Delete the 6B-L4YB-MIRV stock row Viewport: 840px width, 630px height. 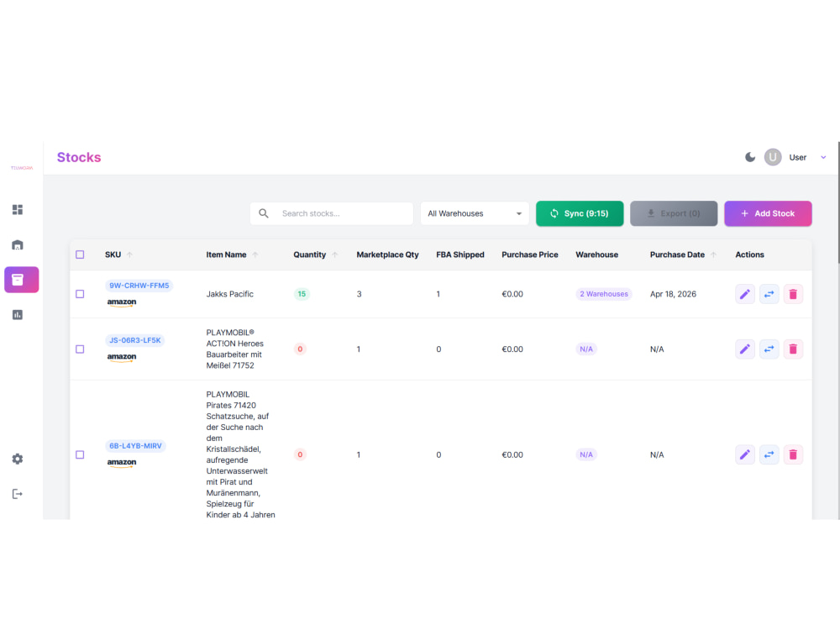pyautogui.click(x=793, y=454)
